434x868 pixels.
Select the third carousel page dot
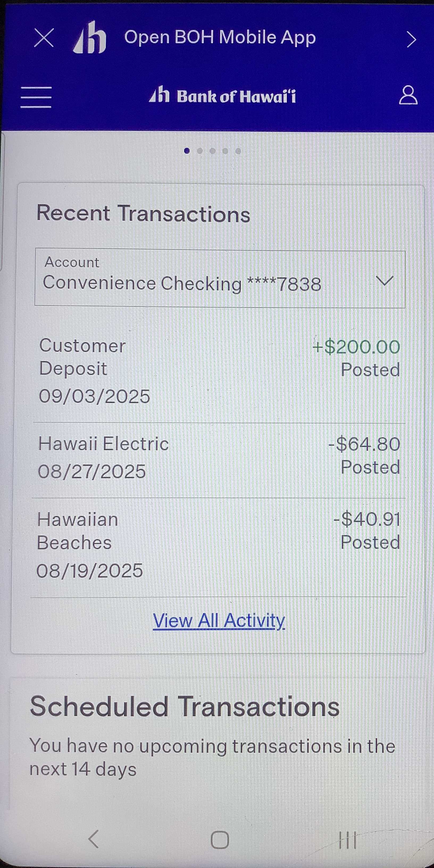click(213, 151)
